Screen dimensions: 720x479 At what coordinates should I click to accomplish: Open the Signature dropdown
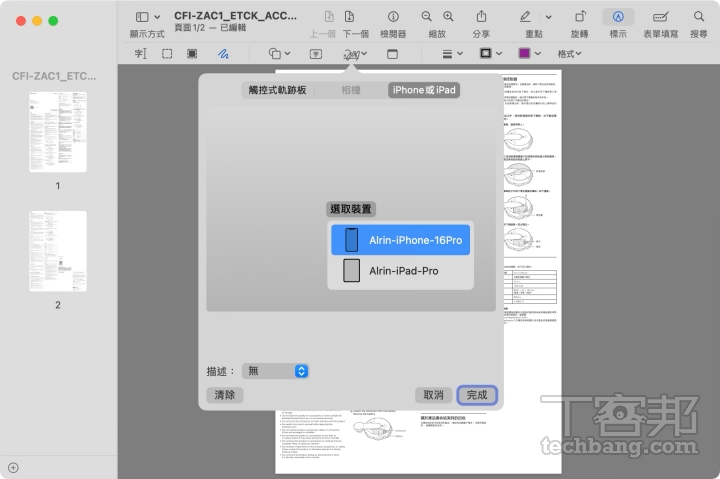click(x=355, y=54)
